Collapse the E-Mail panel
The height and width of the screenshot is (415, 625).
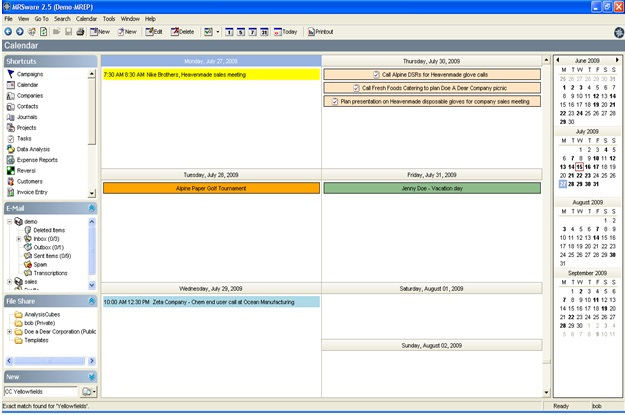[x=91, y=208]
